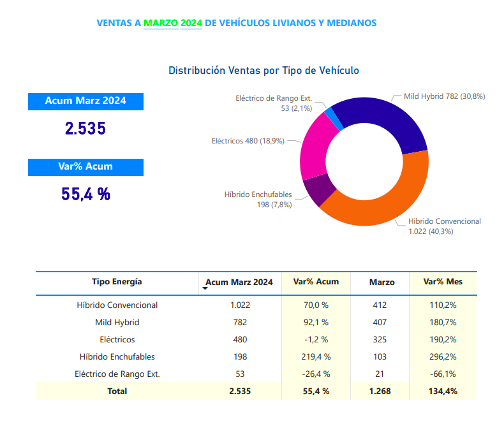Click the 412 Marzo cell

pyautogui.click(x=380, y=305)
